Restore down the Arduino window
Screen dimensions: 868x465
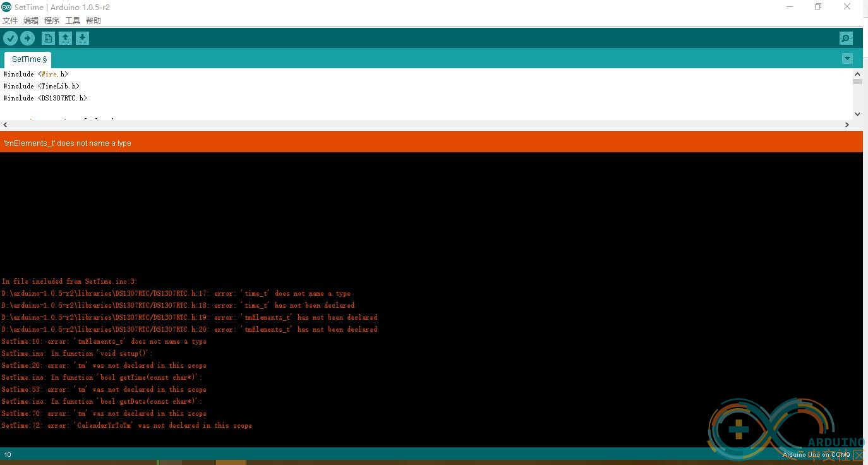(818, 7)
